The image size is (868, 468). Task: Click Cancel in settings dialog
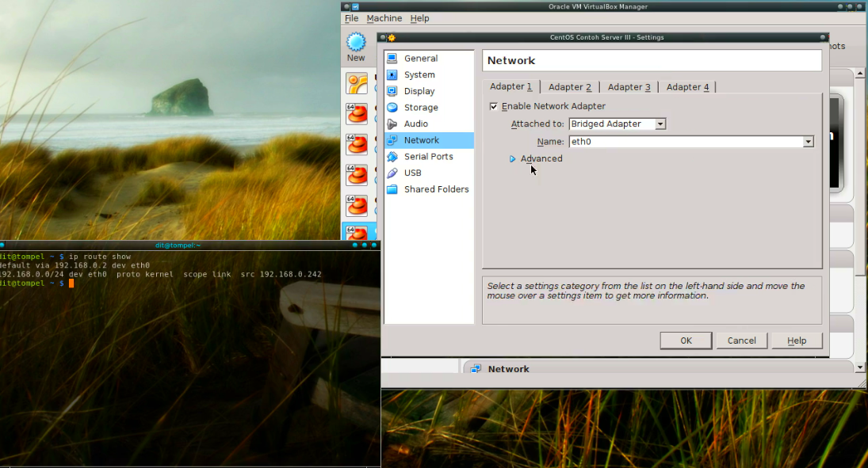(x=741, y=341)
